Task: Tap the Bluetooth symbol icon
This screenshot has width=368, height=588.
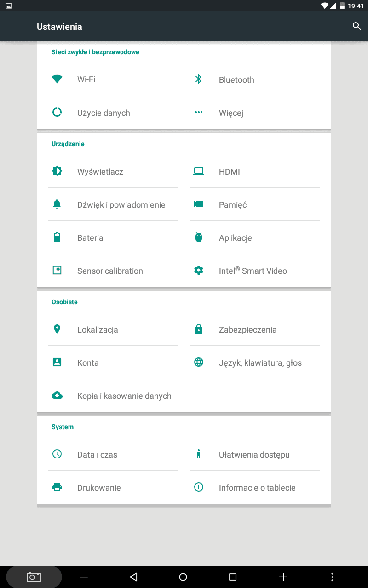Action: [199, 79]
